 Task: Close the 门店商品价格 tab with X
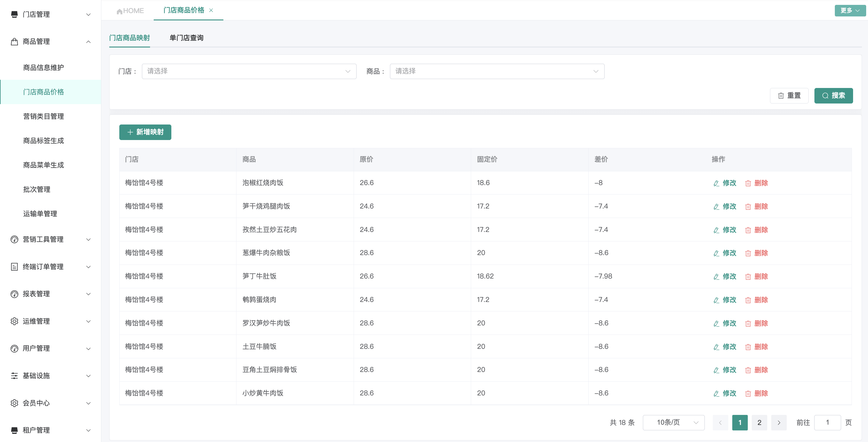pyautogui.click(x=211, y=10)
